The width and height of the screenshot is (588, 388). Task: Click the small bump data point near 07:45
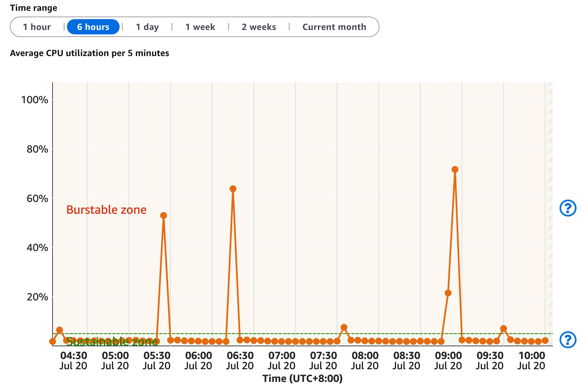point(344,327)
